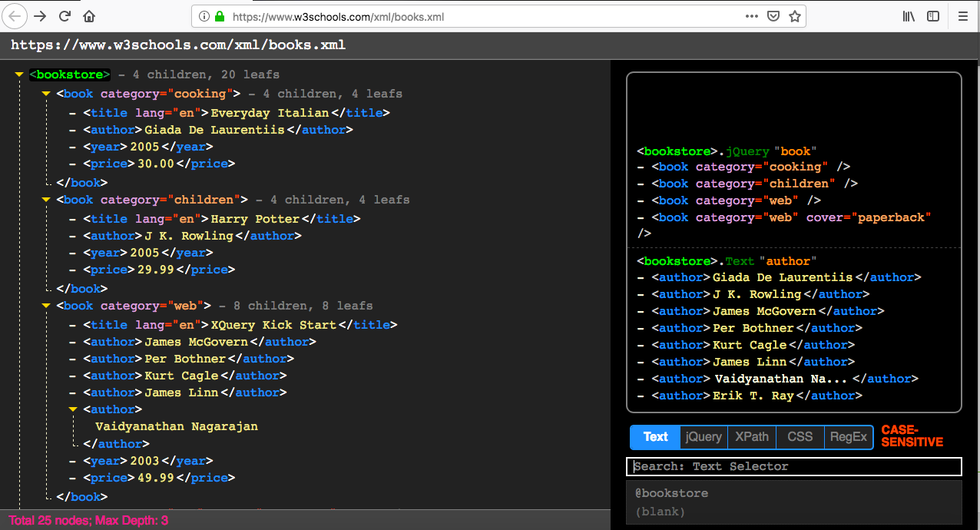Collapse the cooking category book node
980x530 pixels.
(x=46, y=94)
